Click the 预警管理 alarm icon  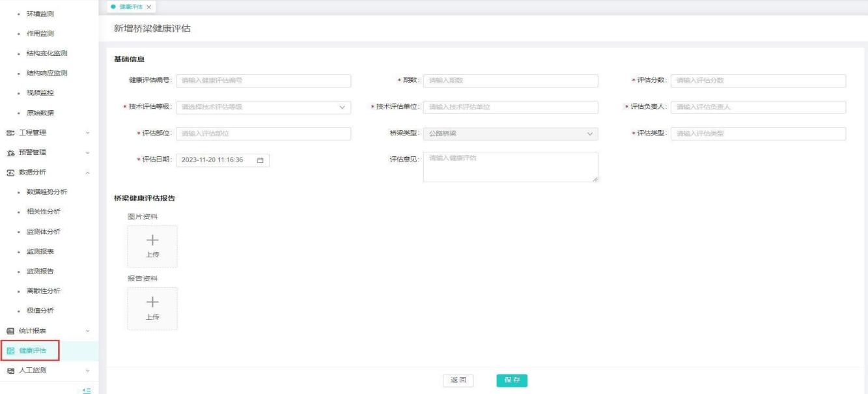[x=10, y=153]
